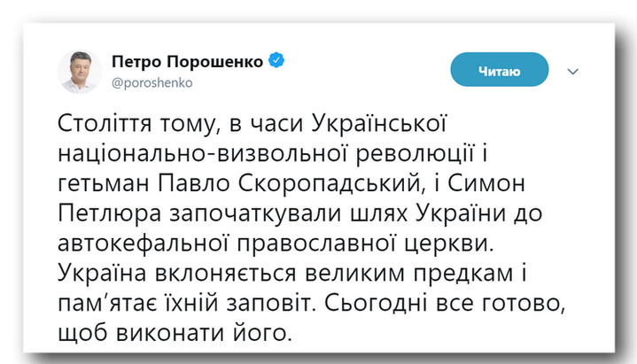Image resolution: width=637 pixels, height=364 pixels.
Task: Open the display name Петро Порошенко
Action: pyautogui.click(x=187, y=61)
